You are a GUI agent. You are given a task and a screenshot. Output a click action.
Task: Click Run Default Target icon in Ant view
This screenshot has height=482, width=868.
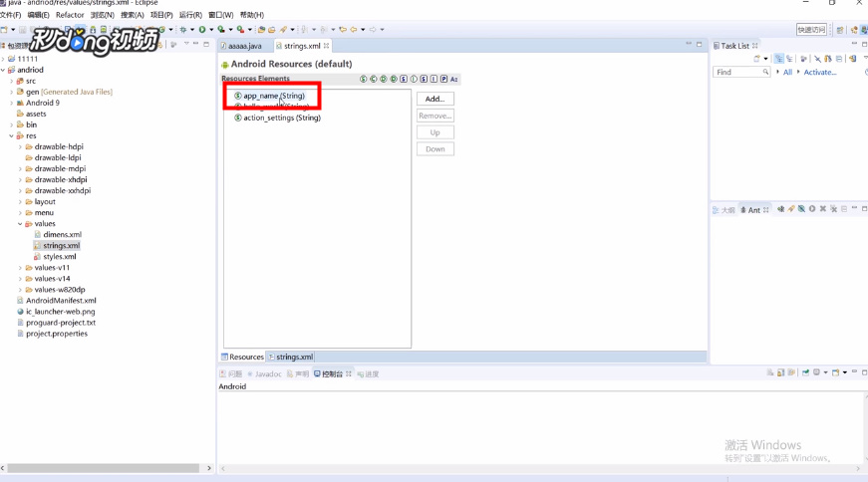pos(812,209)
